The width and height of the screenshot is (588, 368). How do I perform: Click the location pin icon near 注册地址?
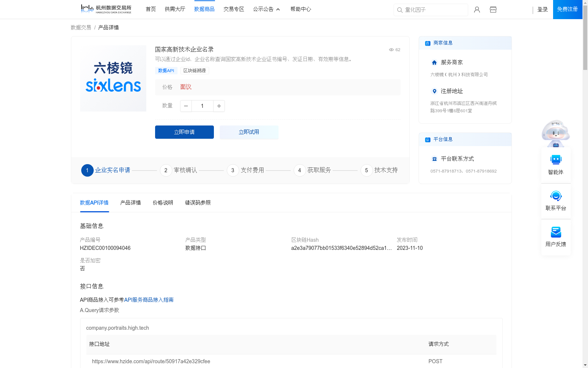[434, 91]
